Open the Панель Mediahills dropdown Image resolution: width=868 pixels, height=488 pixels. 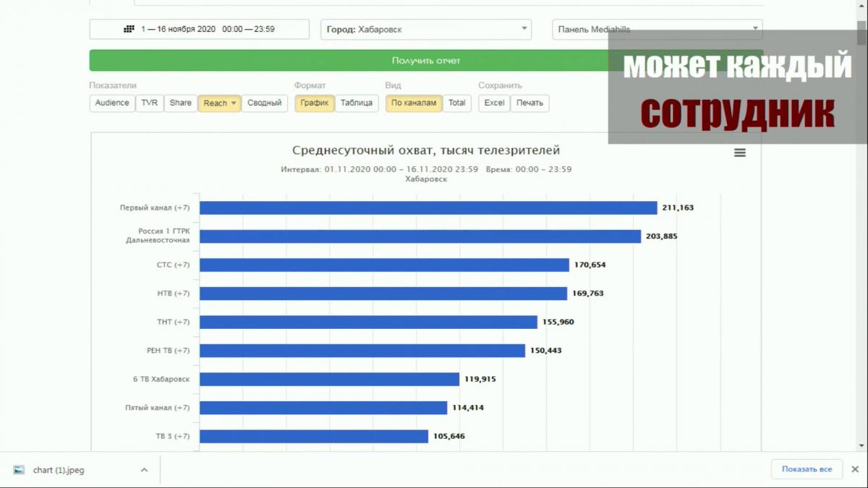coord(657,30)
